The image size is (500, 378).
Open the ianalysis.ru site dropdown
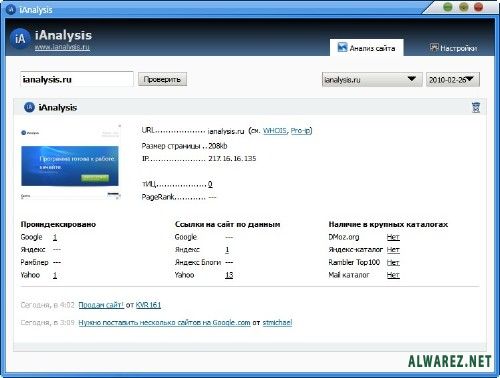[x=372, y=80]
